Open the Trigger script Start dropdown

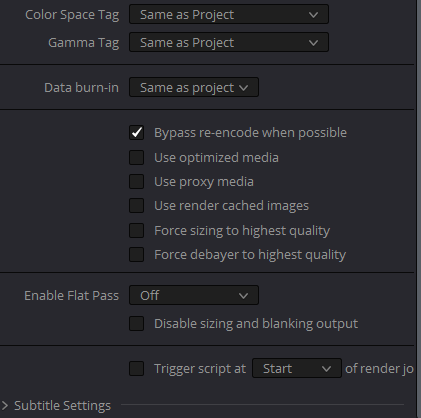(297, 368)
